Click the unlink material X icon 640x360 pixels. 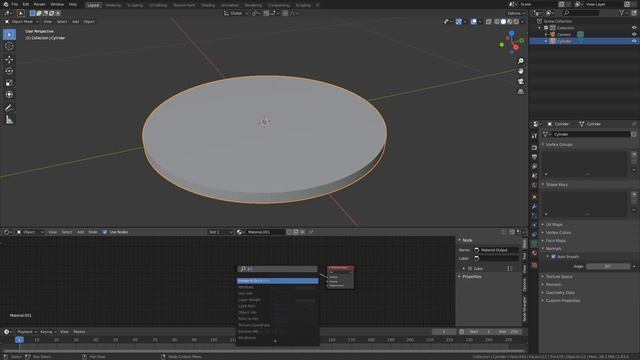pyautogui.click(x=302, y=232)
